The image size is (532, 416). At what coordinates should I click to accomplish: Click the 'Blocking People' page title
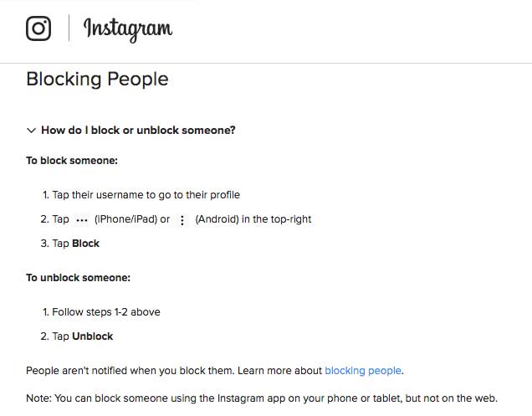point(97,80)
